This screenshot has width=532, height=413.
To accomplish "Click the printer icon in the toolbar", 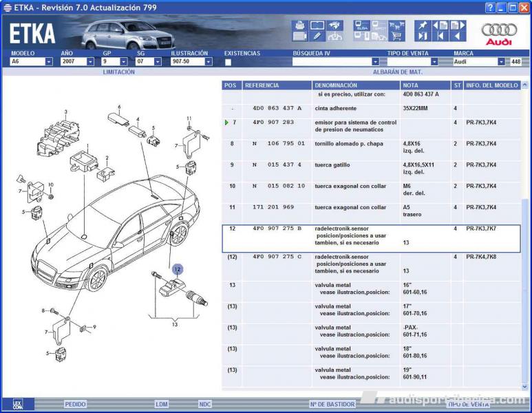I will click(299, 25).
